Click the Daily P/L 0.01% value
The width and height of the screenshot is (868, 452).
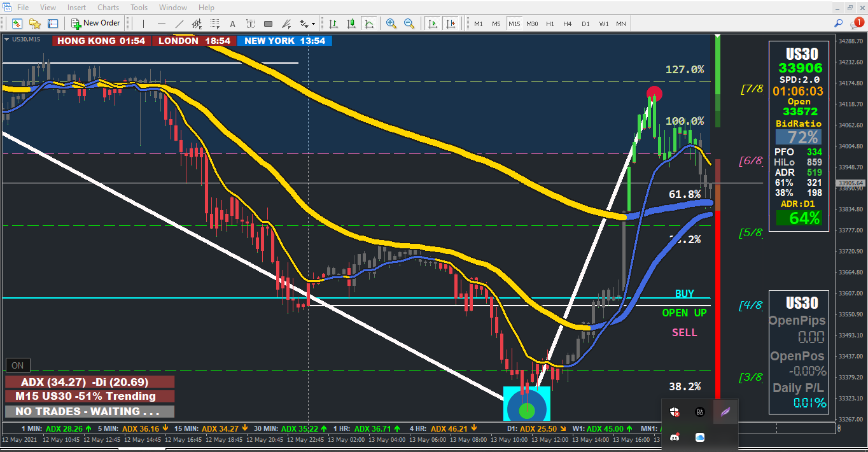pyautogui.click(x=810, y=402)
